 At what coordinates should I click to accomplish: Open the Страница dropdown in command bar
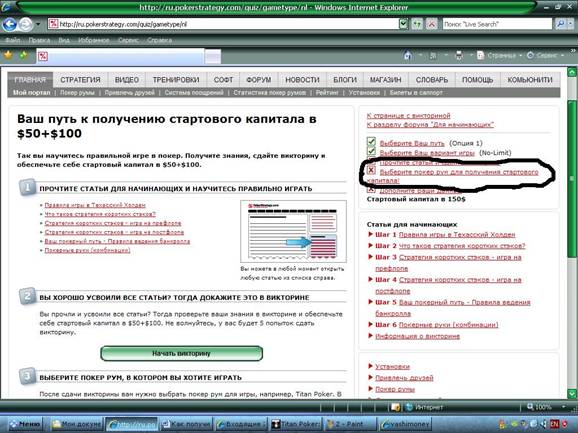pos(499,56)
